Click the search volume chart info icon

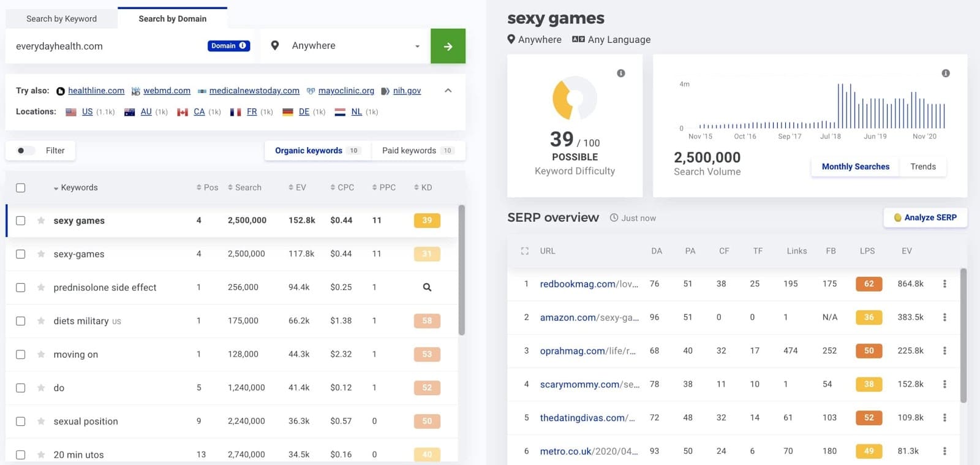[x=946, y=74]
